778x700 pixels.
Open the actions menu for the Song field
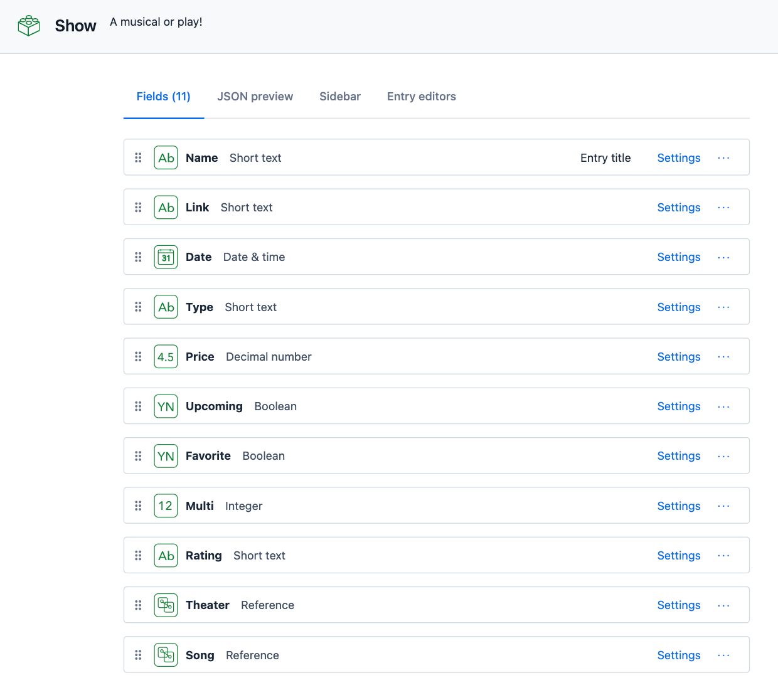tap(723, 654)
